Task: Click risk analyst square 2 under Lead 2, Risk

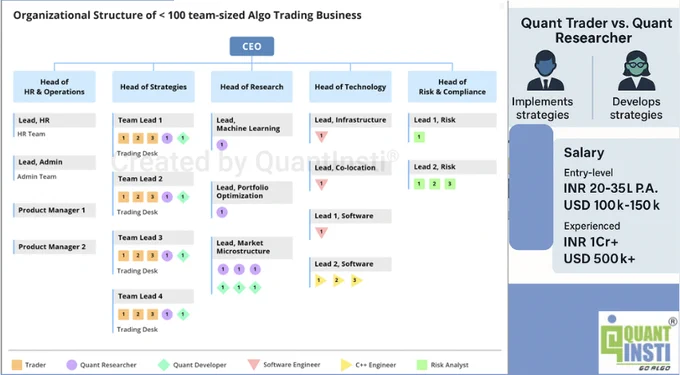Action: tap(435, 184)
